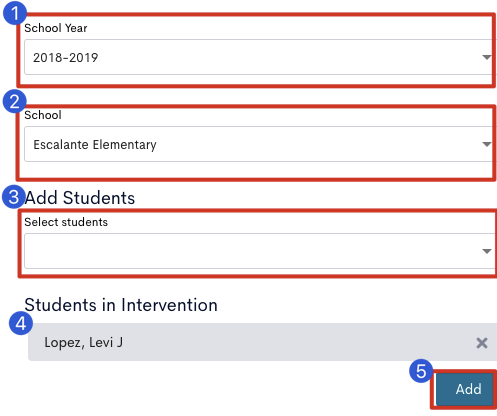Click the numbered badge 5 annotation

[x=421, y=371]
